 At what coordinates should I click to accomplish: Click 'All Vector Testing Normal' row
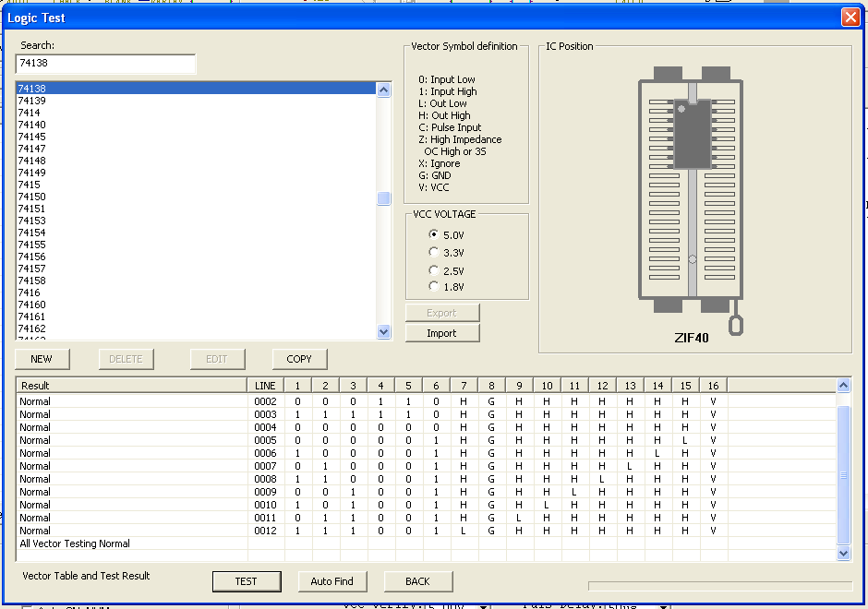pyautogui.click(x=427, y=543)
